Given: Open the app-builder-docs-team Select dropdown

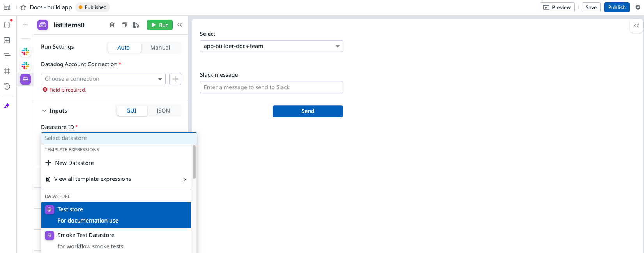Looking at the screenshot, I should click(271, 46).
